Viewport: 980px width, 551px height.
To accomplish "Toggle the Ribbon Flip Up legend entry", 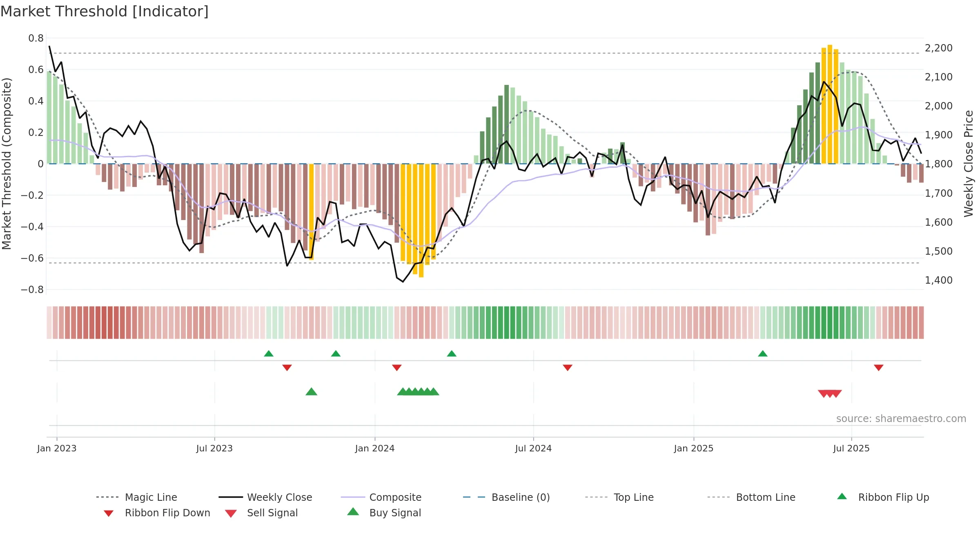I will pos(883,497).
